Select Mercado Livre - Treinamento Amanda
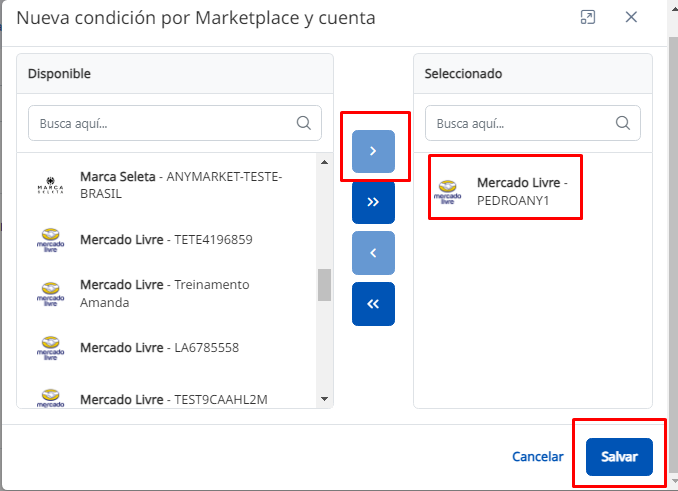The width and height of the screenshot is (678, 491). (x=166, y=294)
